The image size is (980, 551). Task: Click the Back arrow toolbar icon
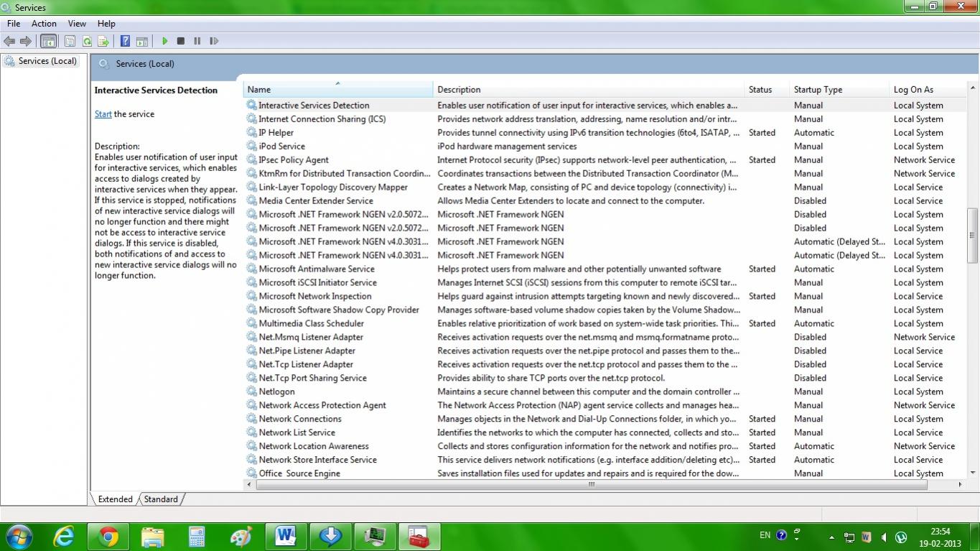pyautogui.click(x=9, y=42)
